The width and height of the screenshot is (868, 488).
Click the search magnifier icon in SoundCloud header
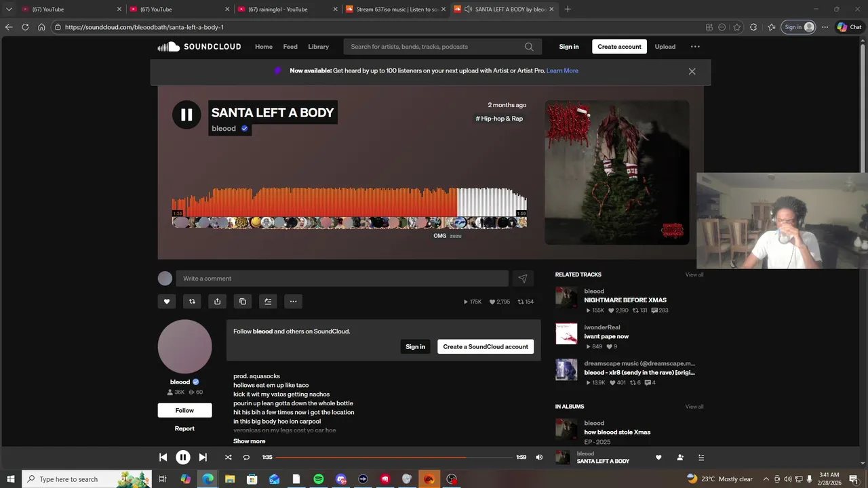529,47
